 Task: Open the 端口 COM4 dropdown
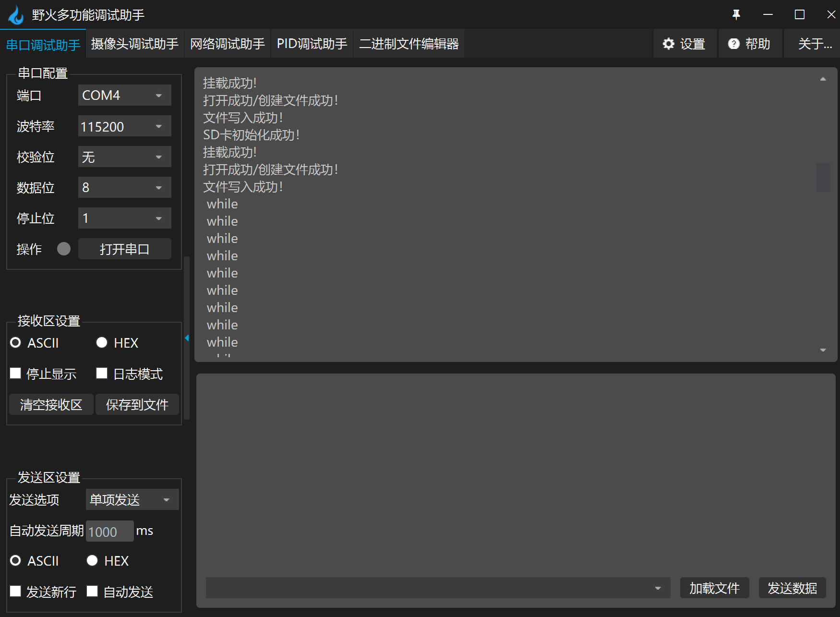point(125,95)
